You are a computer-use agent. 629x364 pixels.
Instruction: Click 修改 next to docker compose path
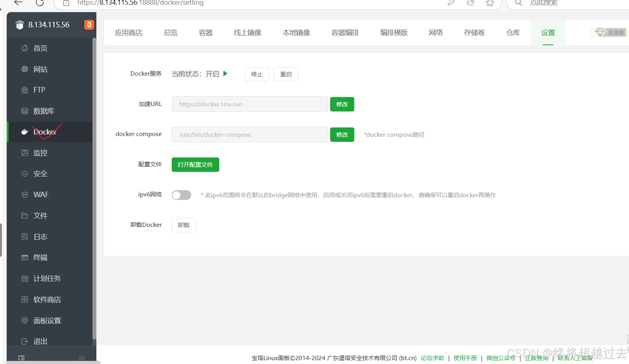(342, 134)
